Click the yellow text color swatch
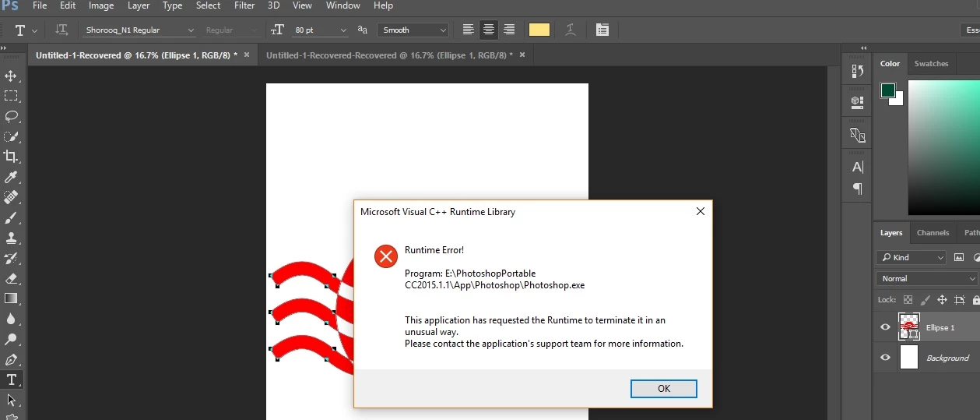The image size is (980, 420). tap(539, 30)
